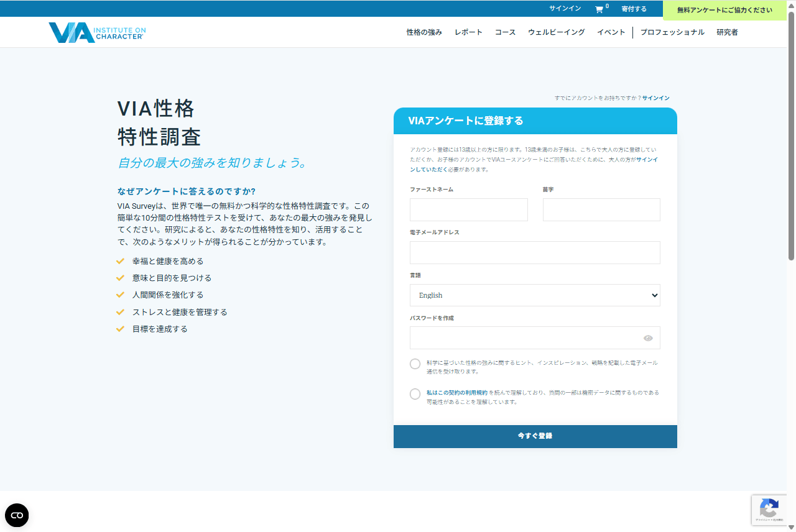Open the shopping cart icon
This screenshot has height=532, width=796.
(599, 9)
